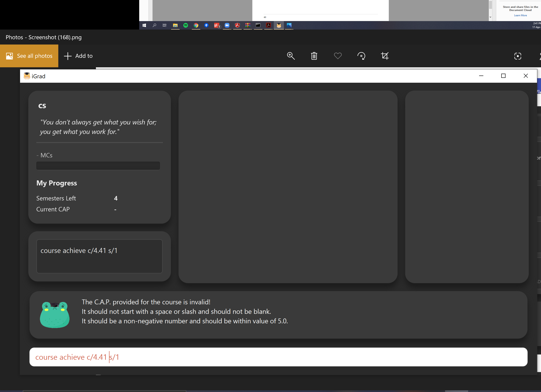
Task: Rotate the image using rotate icon
Action: [x=361, y=56]
